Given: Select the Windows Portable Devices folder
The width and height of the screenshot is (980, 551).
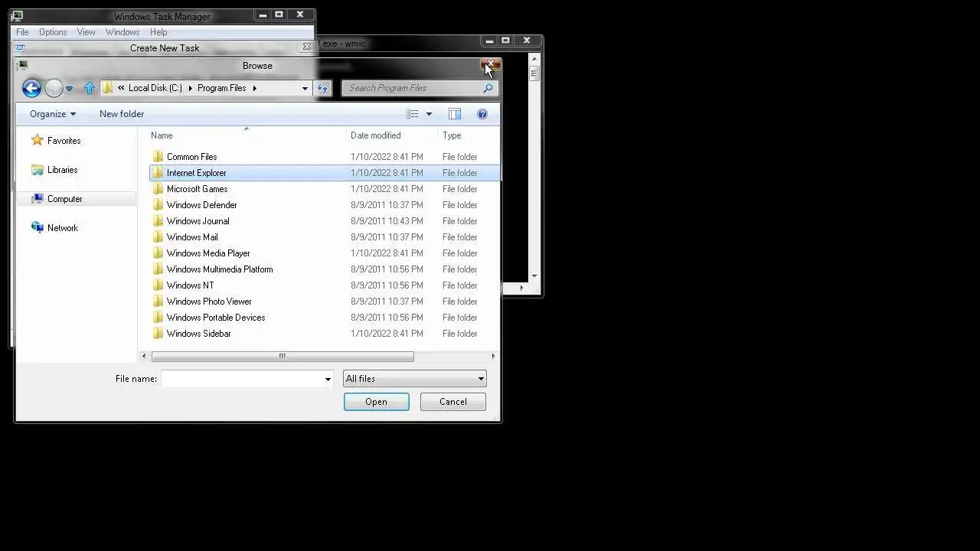Looking at the screenshot, I should tap(325, 318).
